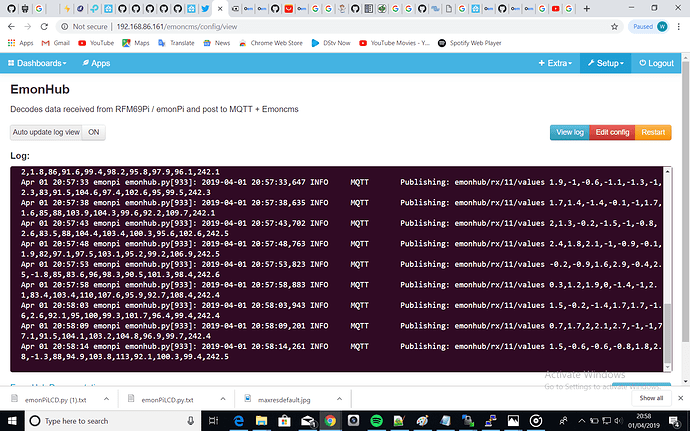Click the View log button
The height and width of the screenshot is (431, 690).
tap(570, 132)
